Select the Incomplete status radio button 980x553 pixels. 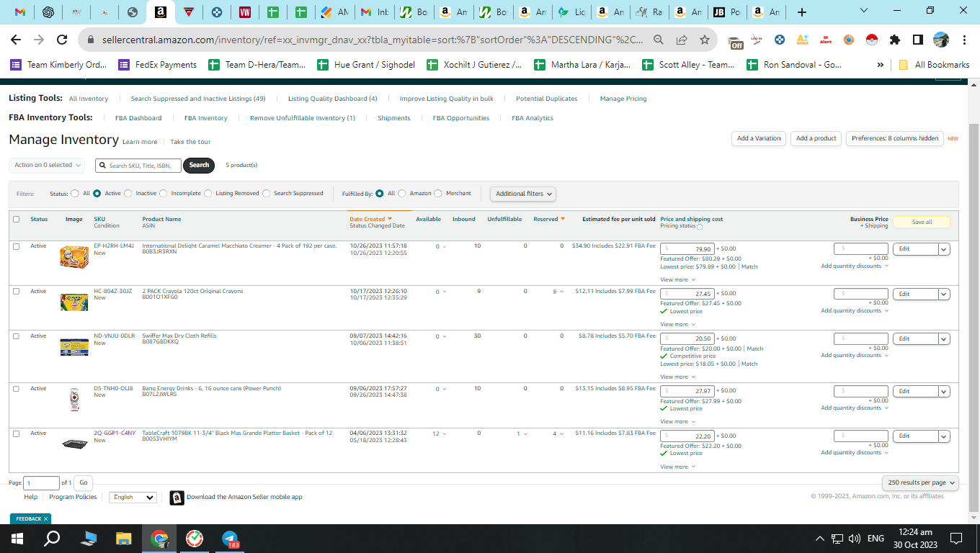(x=164, y=194)
